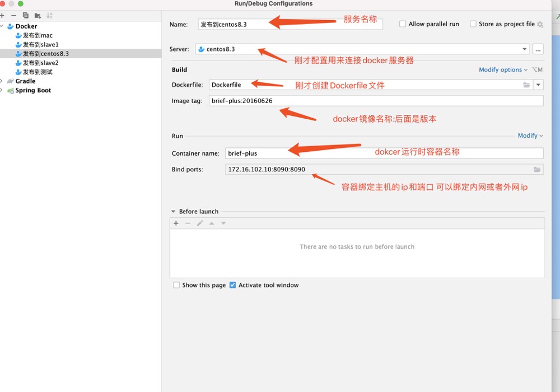
Task: Expand the Gradle tree node
Action: [x=2, y=81]
